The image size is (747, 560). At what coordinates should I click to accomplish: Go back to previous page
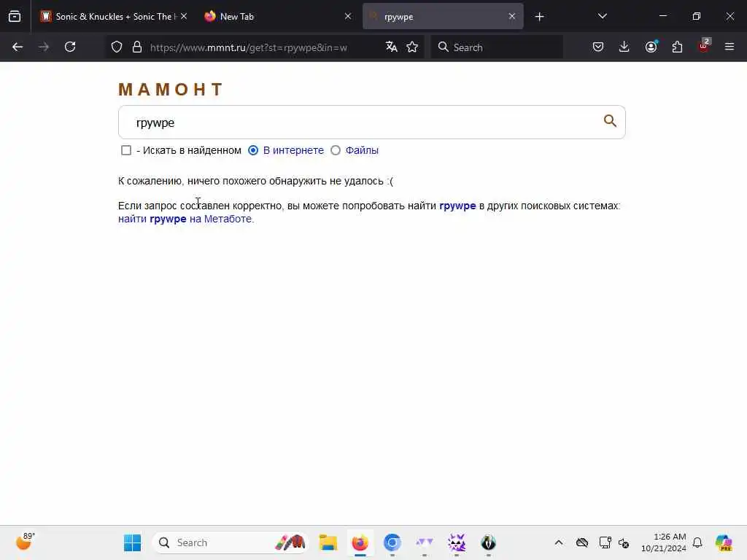[x=18, y=47]
